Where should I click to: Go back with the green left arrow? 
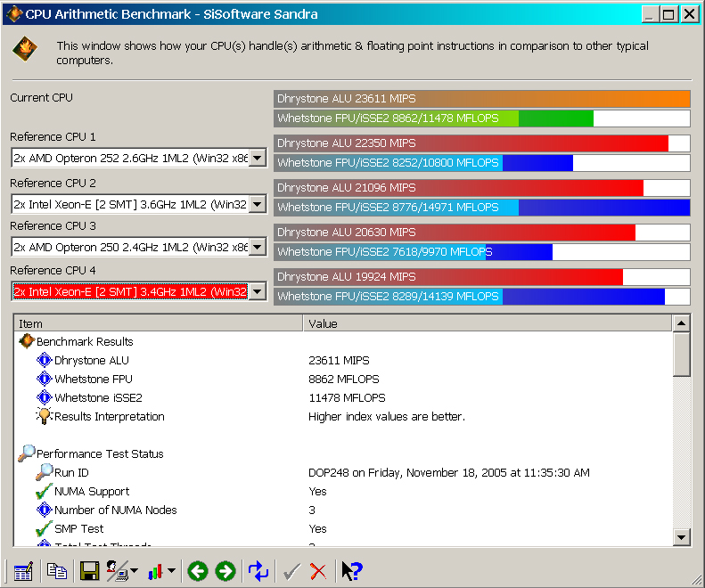tap(197, 571)
